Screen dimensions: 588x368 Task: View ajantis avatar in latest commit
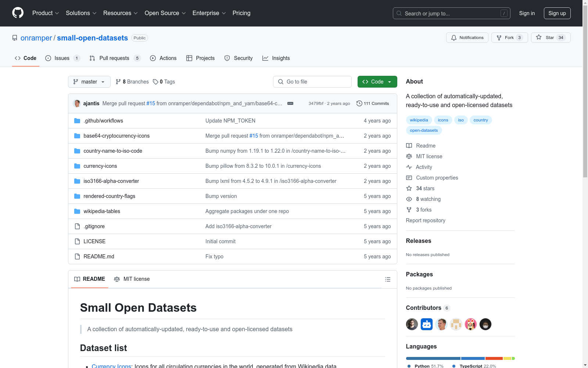77,103
